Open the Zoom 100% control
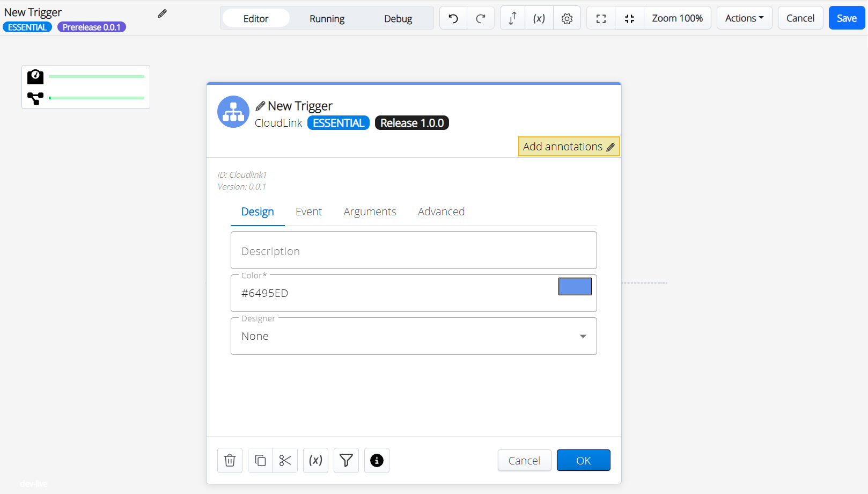The image size is (868, 494). (x=677, y=18)
